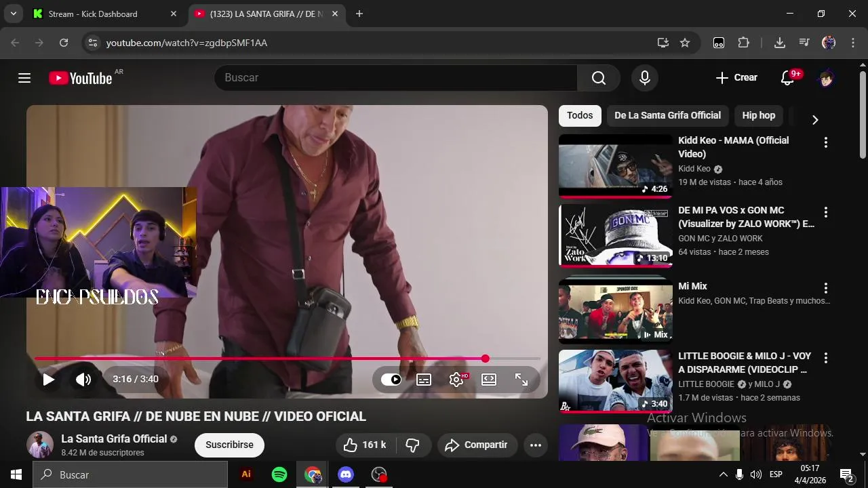
Task: Open the YouTube hamburger guide menu
Action: coord(24,78)
